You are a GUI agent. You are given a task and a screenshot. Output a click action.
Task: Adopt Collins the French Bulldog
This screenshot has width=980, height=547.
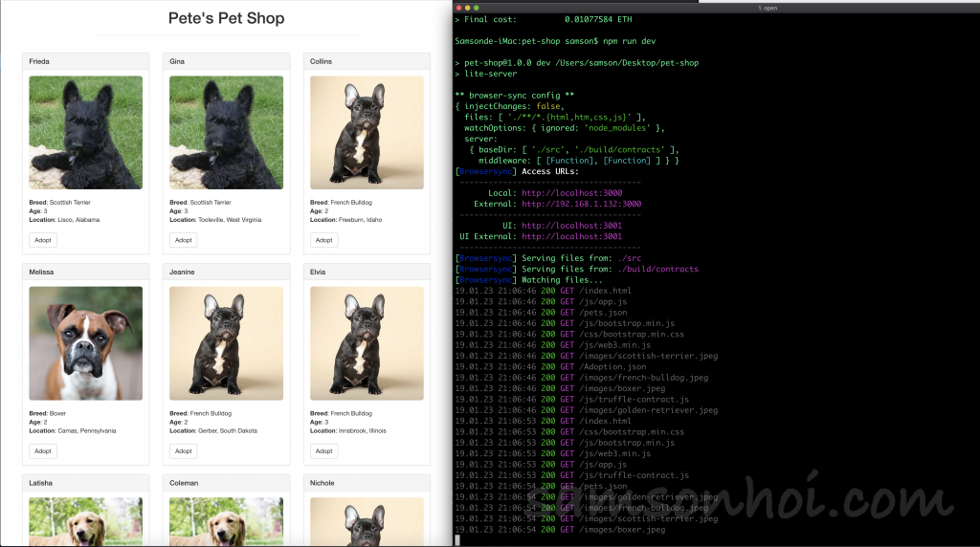323,240
